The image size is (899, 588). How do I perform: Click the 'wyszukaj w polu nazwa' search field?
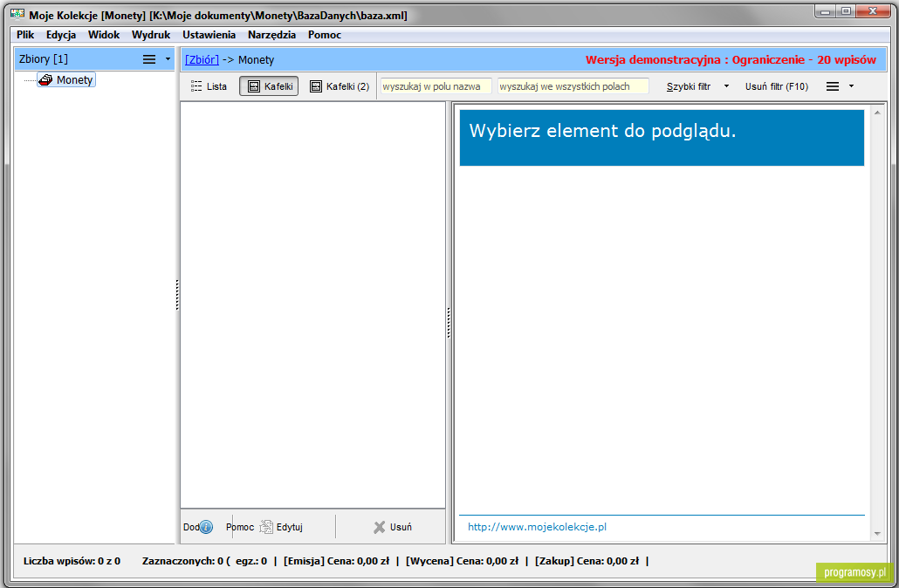coord(436,86)
